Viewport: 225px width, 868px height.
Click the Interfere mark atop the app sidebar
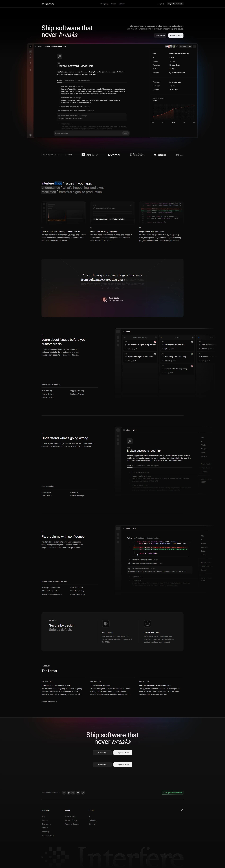tap(30, 46)
